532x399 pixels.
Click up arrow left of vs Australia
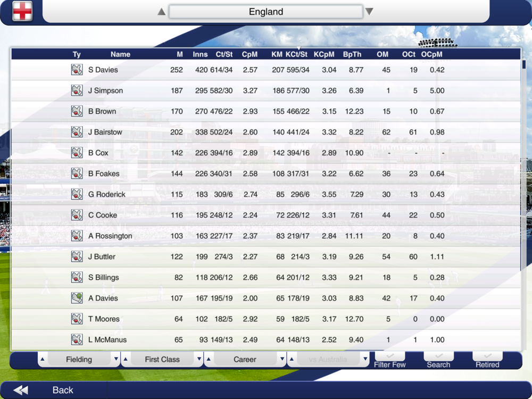tap(292, 359)
